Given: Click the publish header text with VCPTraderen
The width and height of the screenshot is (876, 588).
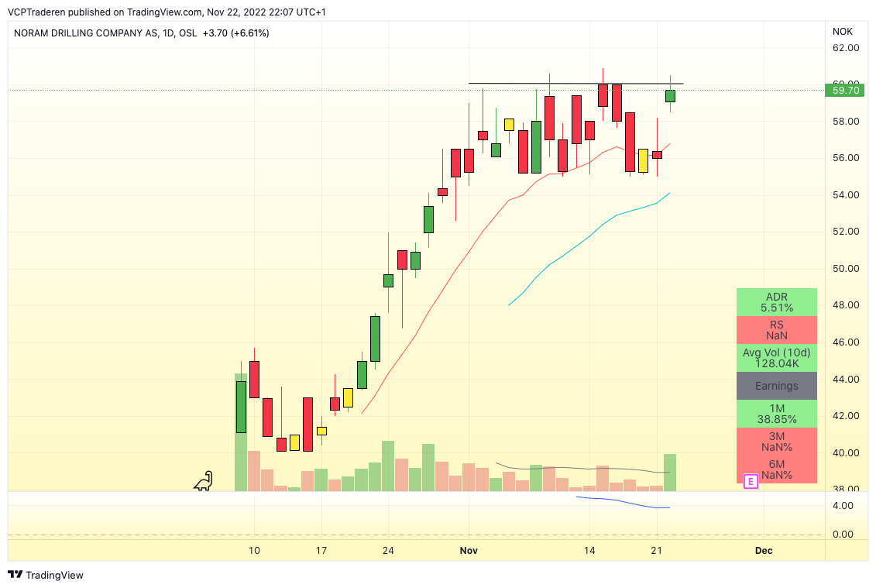Looking at the screenshot, I should 167,12.
